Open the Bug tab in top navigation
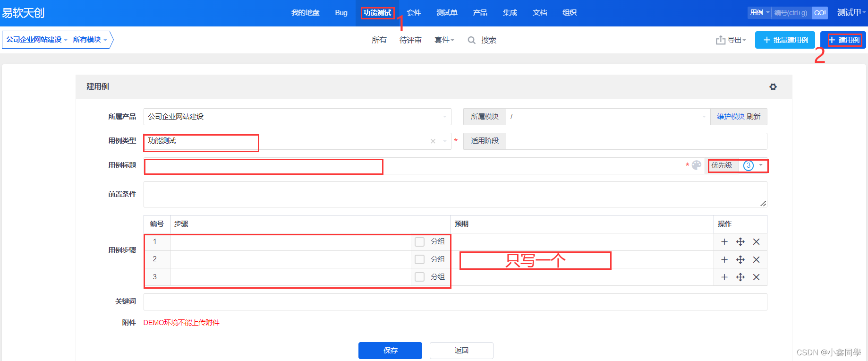 point(341,13)
